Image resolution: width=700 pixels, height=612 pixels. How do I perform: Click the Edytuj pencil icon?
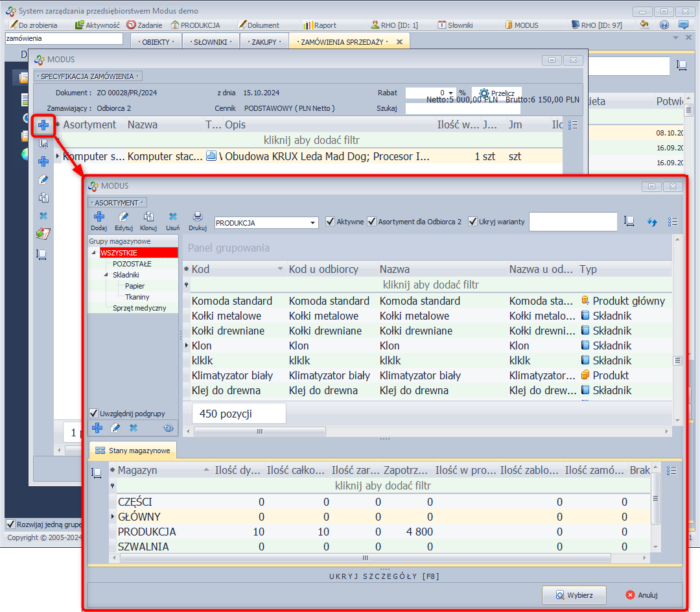(x=123, y=218)
